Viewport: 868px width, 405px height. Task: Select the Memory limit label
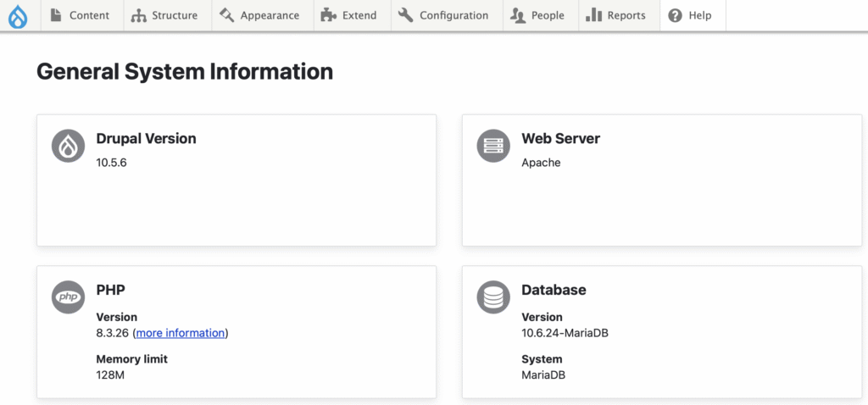[x=131, y=359]
